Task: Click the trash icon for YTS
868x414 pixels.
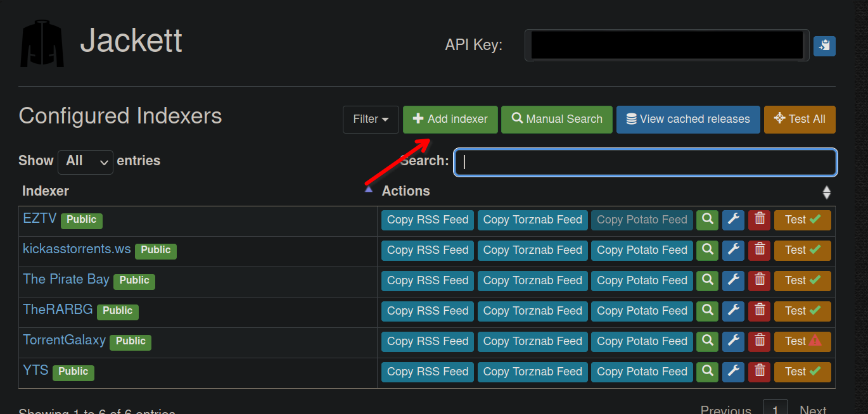Action: click(x=760, y=372)
